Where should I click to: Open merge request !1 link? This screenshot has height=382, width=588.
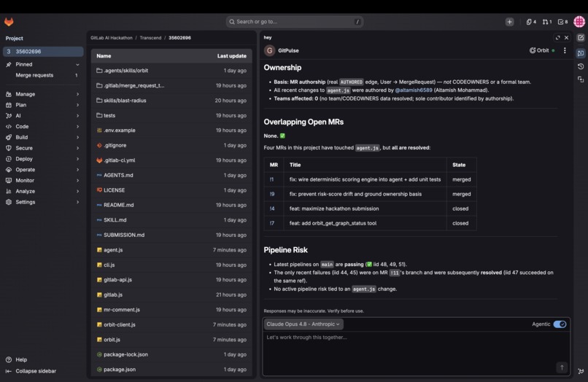(271, 179)
